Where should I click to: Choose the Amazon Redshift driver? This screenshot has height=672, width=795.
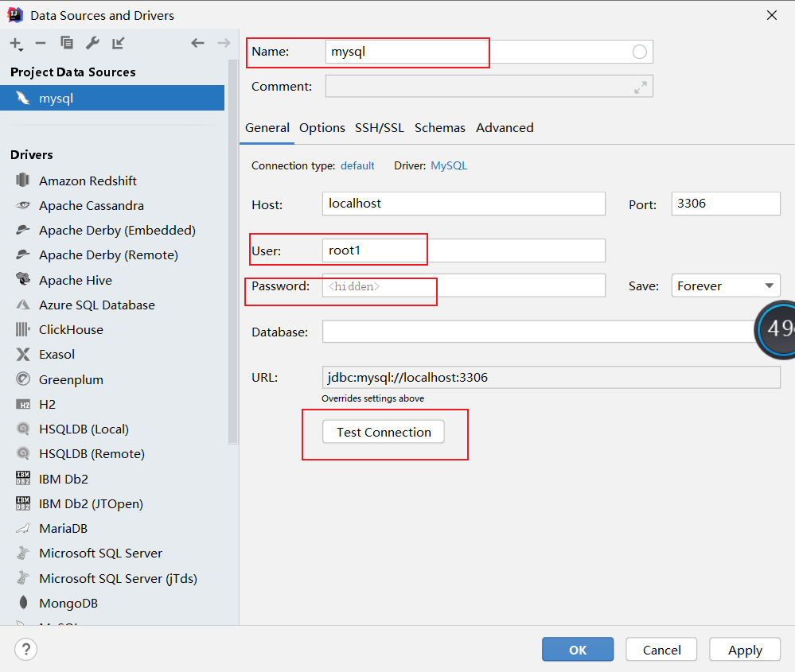point(88,181)
